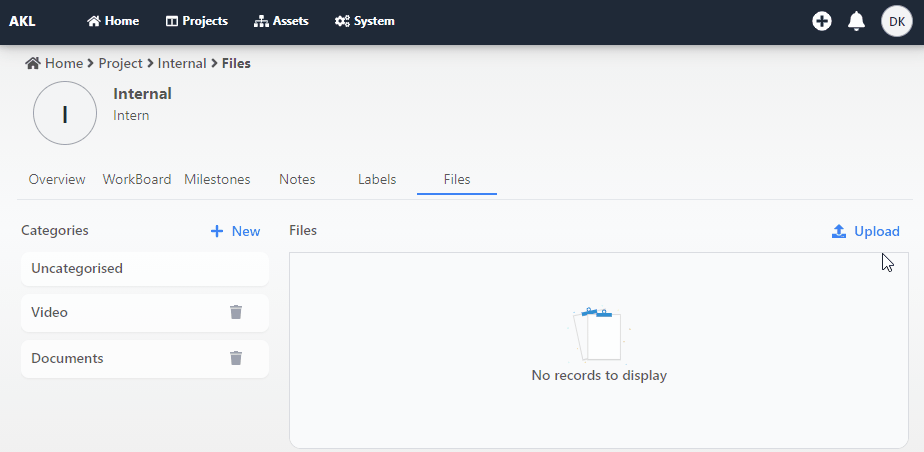Click the Files panel heading
The height and width of the screenshot is (452, 924).
click(x=303, y=230)
